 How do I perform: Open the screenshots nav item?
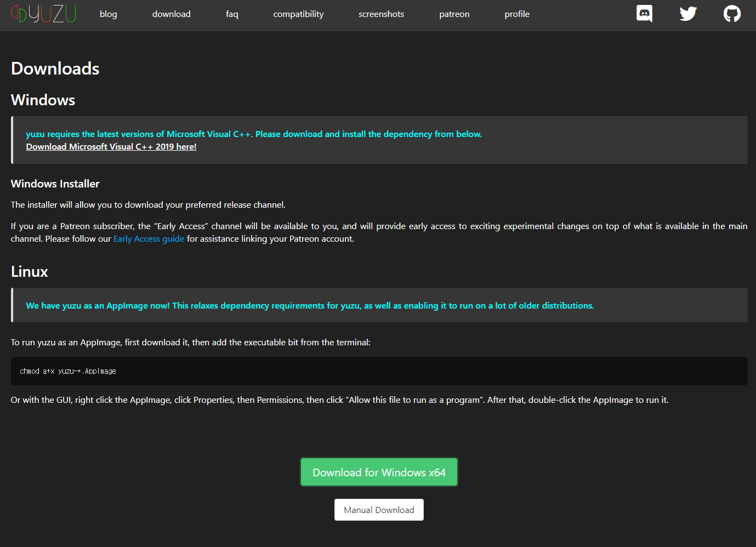coord(381,14)
